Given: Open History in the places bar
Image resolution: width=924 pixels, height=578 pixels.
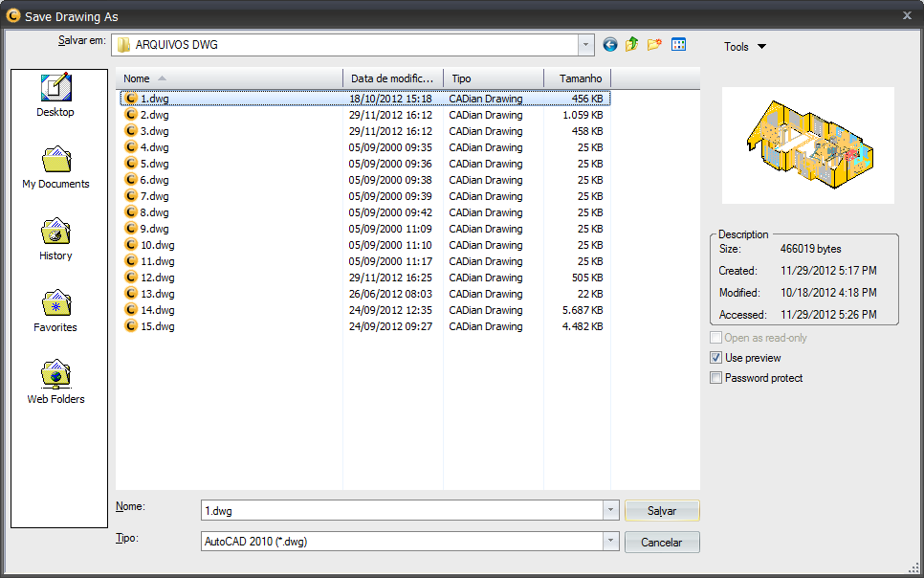Looking at the screenshot, I should point(56,239).
